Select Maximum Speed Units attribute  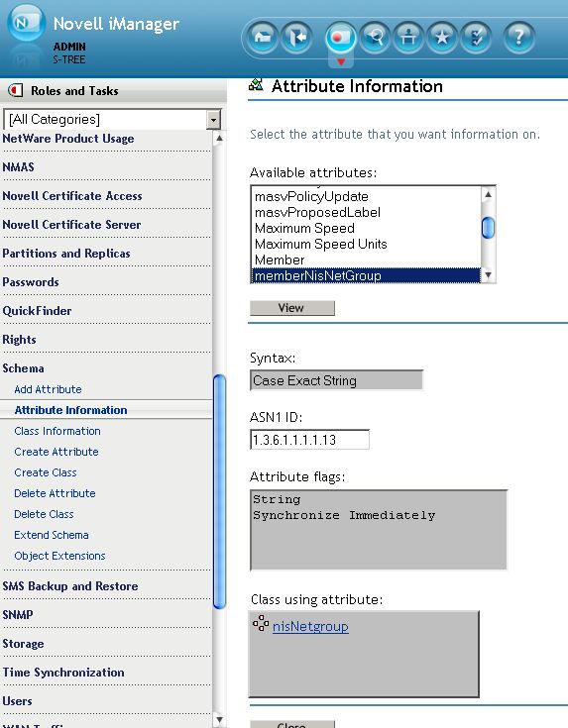(366, 245)
